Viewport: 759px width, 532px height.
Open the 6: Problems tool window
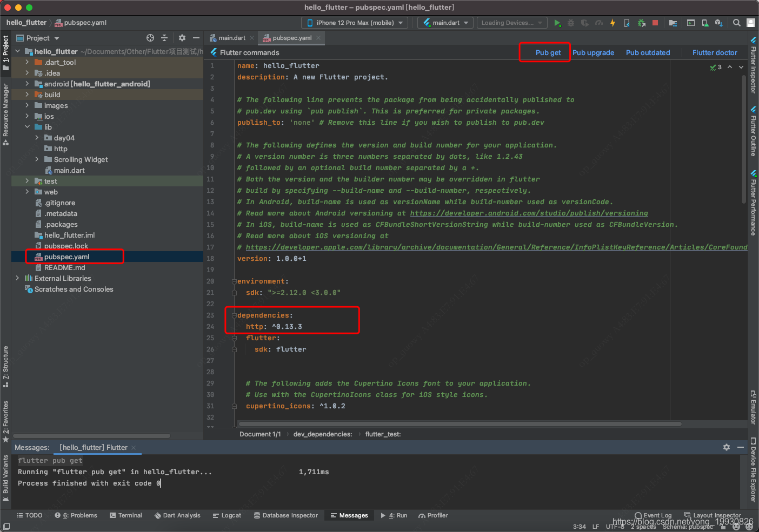pos(76,515)
